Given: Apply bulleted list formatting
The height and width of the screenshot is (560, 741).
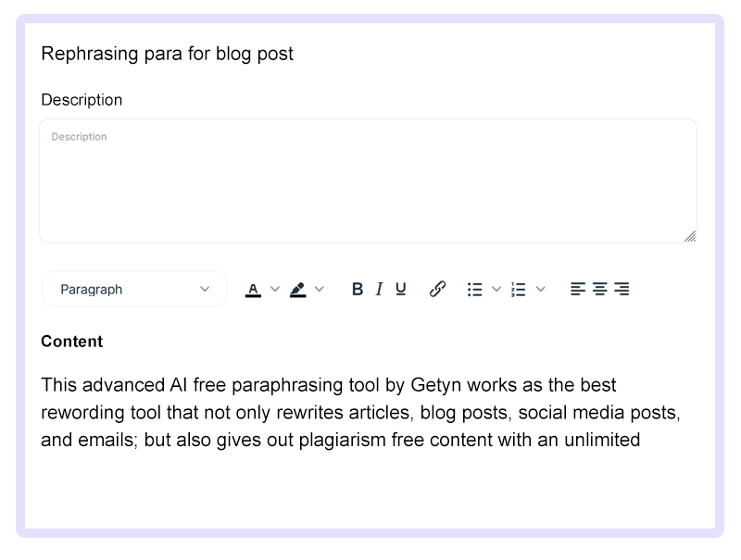Looking at the screenshot, I should [475, 290].
